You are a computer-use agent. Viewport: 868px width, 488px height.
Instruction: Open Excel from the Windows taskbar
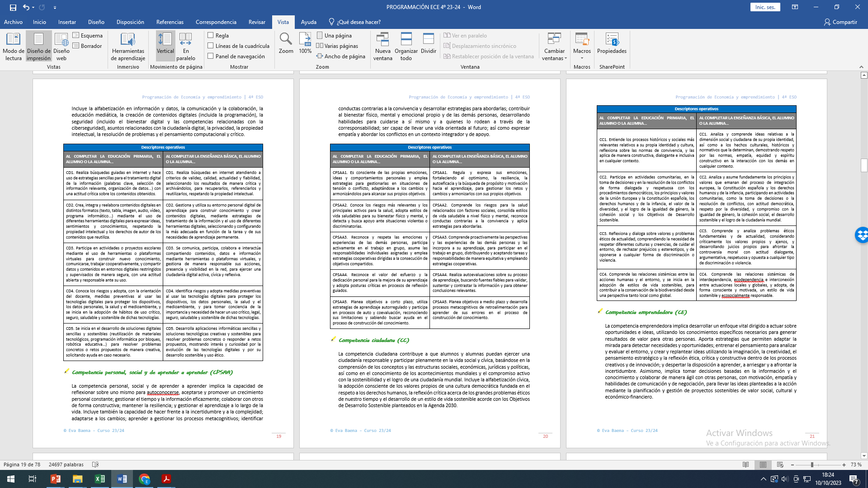(100, 479)
